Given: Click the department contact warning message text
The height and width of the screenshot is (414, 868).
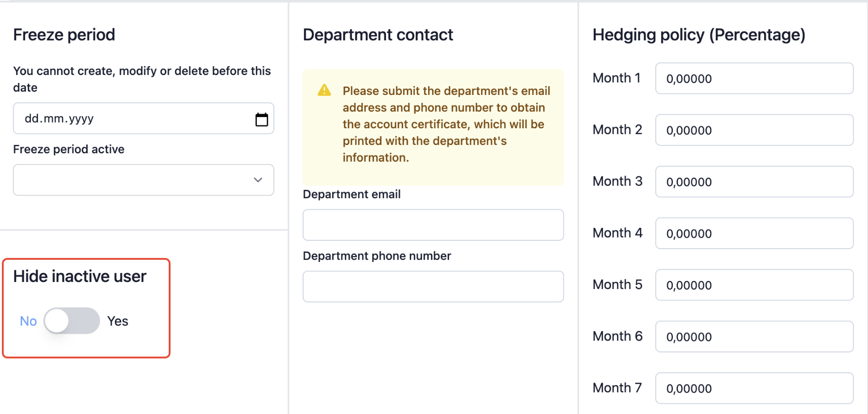Looking at the screenshot, I should [446, 124].
